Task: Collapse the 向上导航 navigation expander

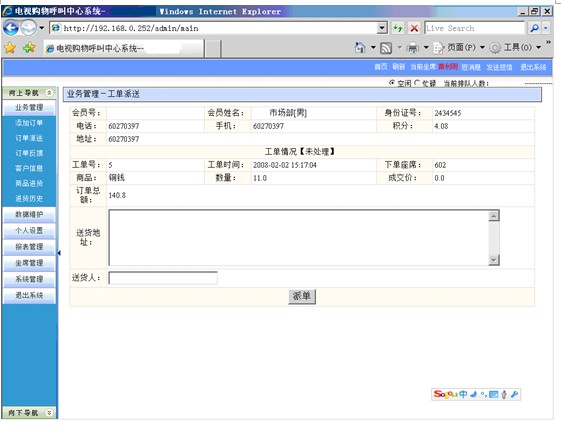Action: tap(49, 93)
